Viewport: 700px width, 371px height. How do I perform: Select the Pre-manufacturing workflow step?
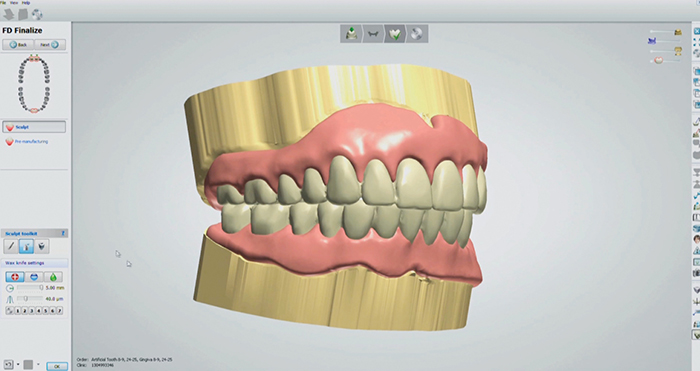coord(27,142)
